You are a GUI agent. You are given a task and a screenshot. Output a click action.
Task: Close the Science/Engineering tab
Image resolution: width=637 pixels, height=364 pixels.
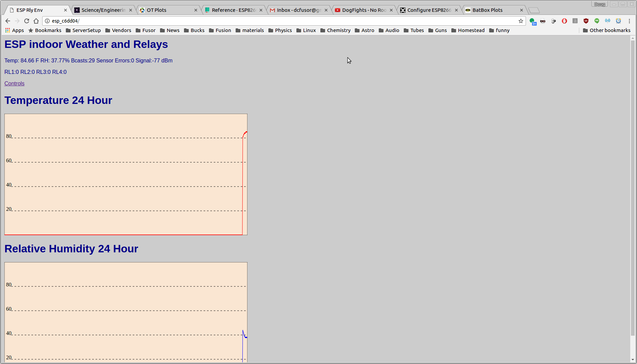[131, 10]
